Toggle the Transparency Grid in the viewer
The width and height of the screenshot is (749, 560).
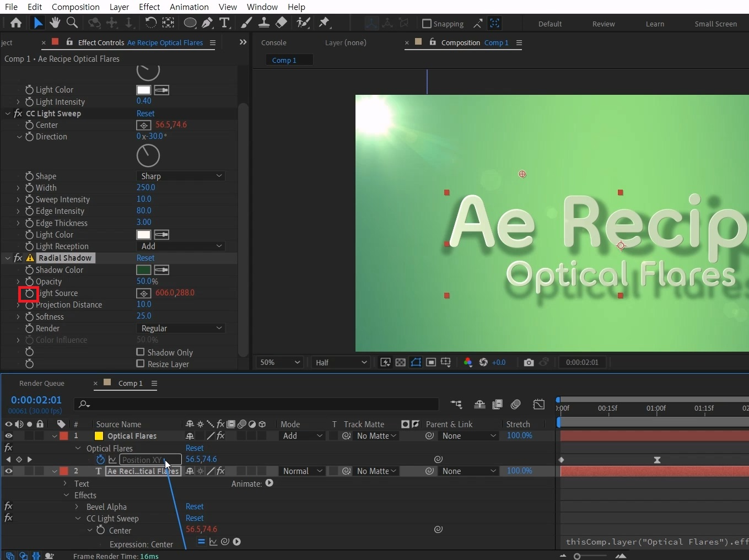(x=401, y=362)
